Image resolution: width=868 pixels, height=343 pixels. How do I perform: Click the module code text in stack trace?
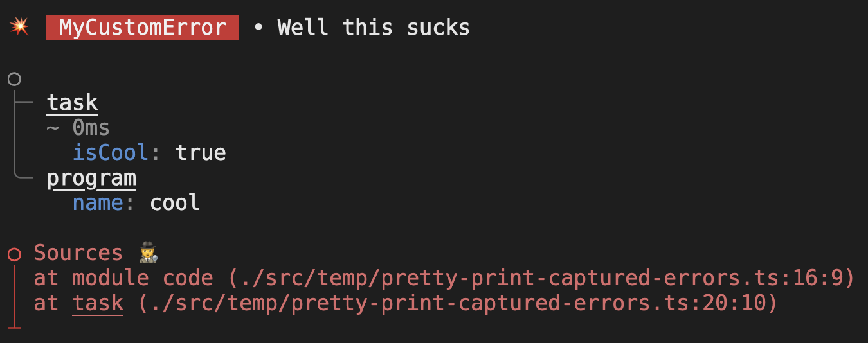pos(143,278)
